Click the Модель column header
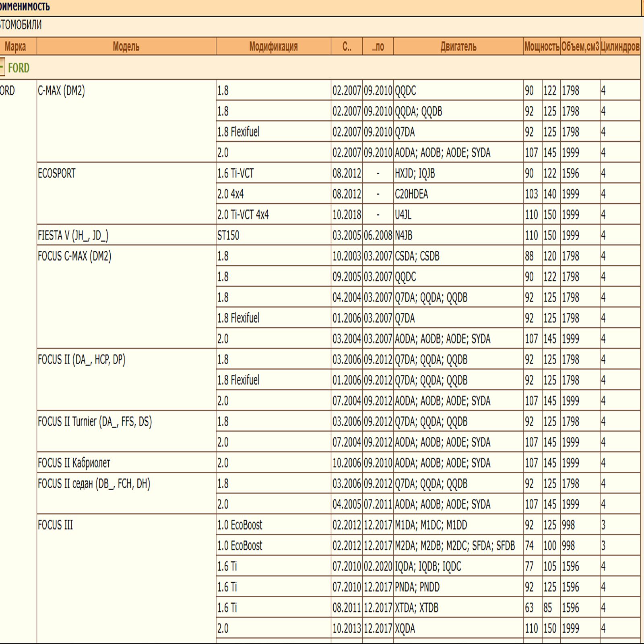Viewport: 644px width, 644px height. (x=126, y=47)
